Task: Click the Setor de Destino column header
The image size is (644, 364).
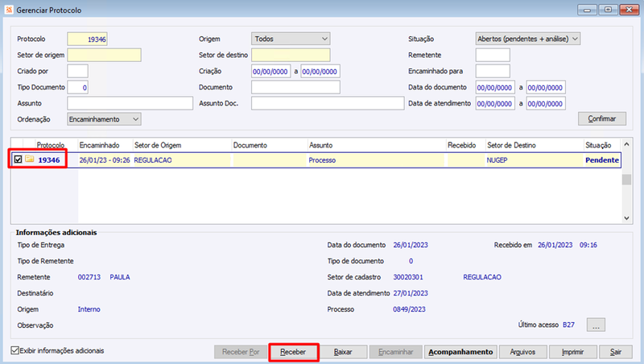Action: [535, 145]
